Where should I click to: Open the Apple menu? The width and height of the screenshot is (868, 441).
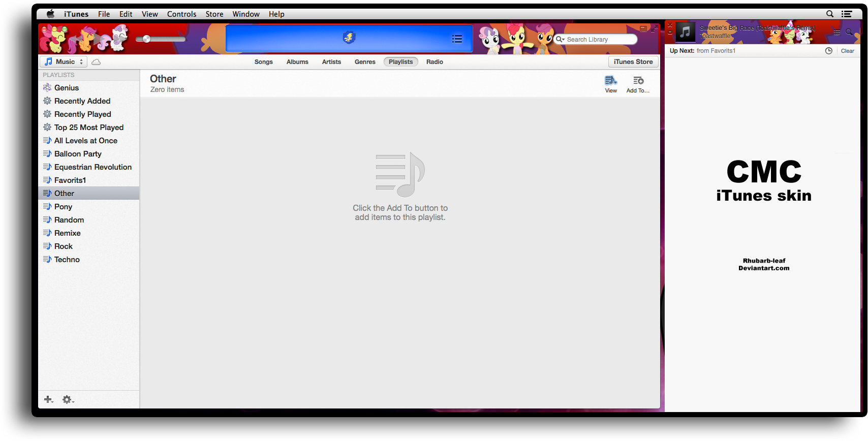click(50, 14)
